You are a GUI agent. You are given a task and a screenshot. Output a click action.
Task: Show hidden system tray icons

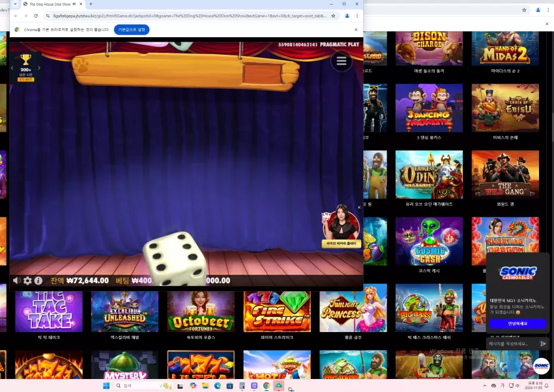484,385
